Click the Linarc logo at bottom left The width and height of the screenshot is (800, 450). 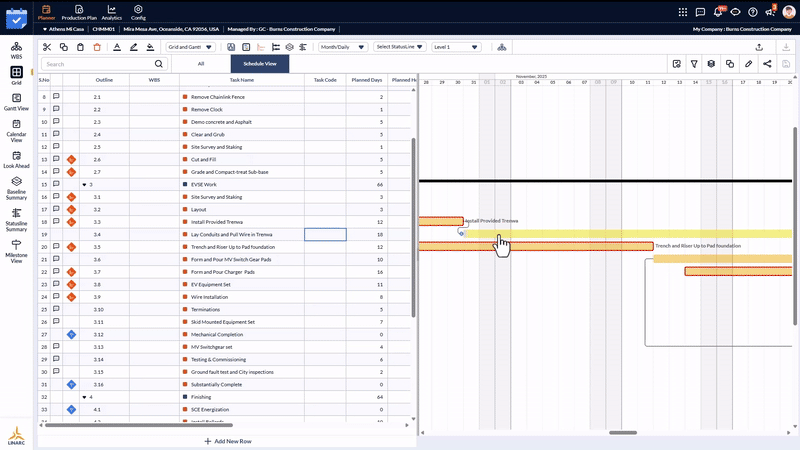(16, 435)
